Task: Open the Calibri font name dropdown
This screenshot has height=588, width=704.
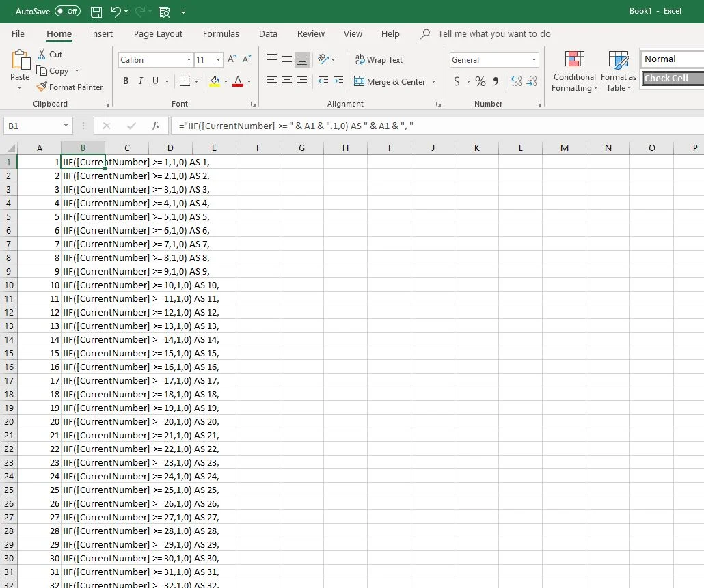Action: [189, 60]
